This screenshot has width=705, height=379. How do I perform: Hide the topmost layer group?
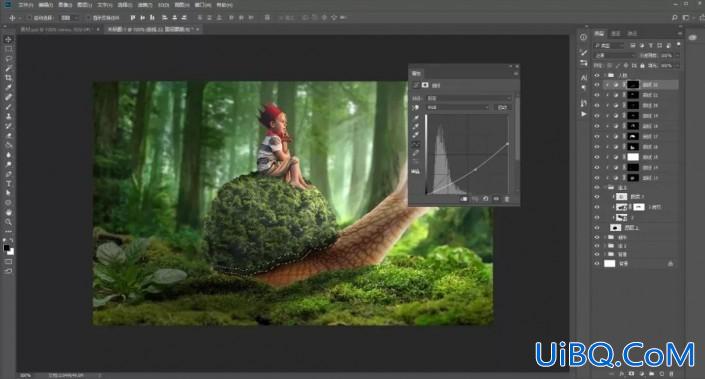(x=597, y=76)
